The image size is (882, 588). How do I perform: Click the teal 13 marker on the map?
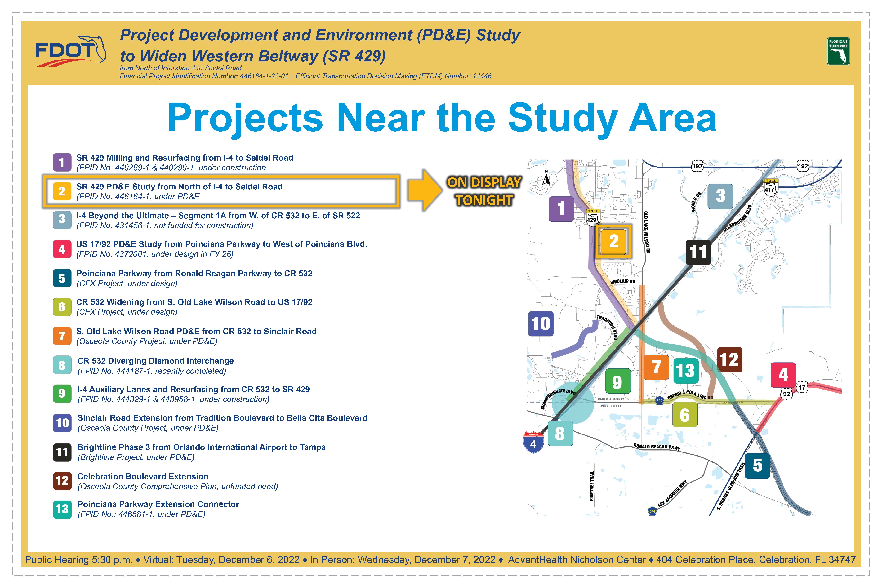click(686, 371)
